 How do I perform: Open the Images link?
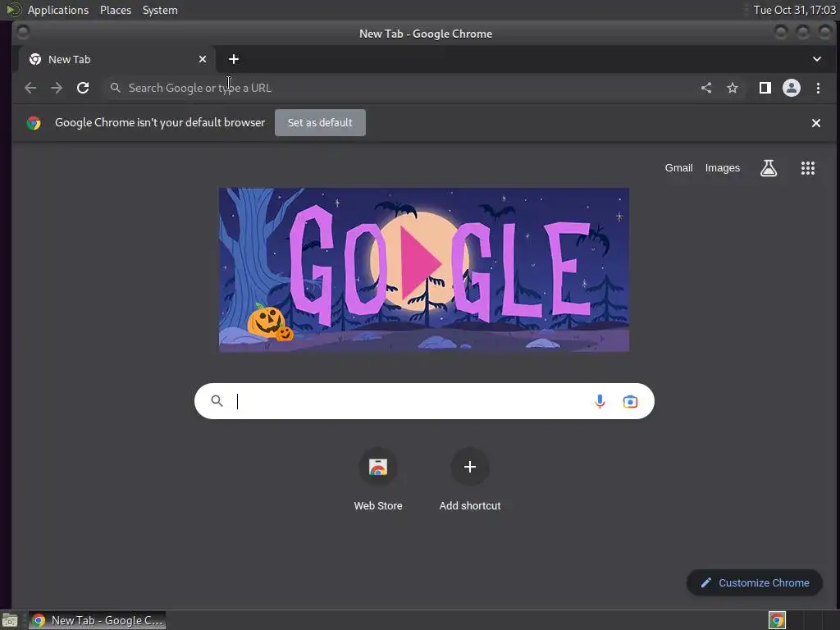722,167
